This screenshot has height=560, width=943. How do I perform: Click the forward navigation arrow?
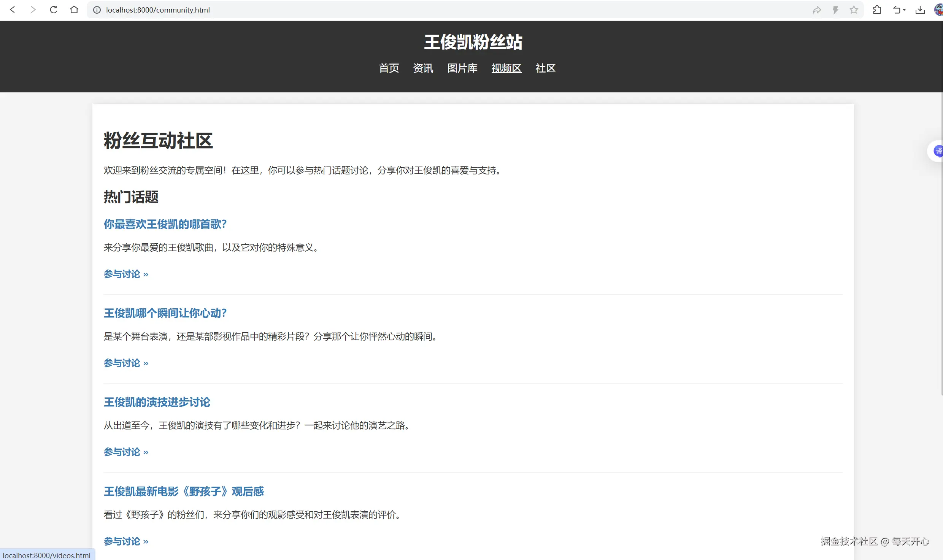tap(33, 10)
